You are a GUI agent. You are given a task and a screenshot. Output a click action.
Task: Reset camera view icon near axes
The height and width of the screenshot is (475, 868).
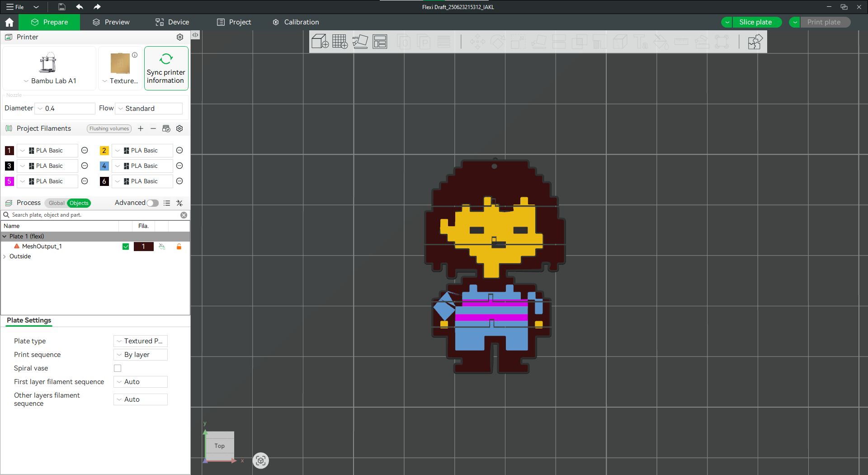260,461
